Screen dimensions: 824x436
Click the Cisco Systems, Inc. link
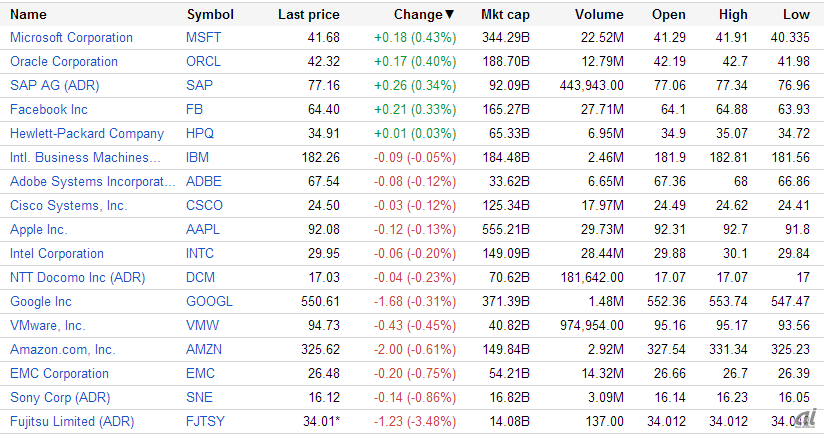[69, 206]
